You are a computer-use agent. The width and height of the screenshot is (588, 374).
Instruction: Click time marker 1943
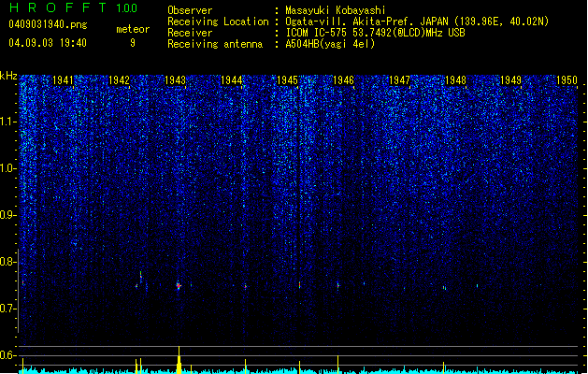[175, 80]
